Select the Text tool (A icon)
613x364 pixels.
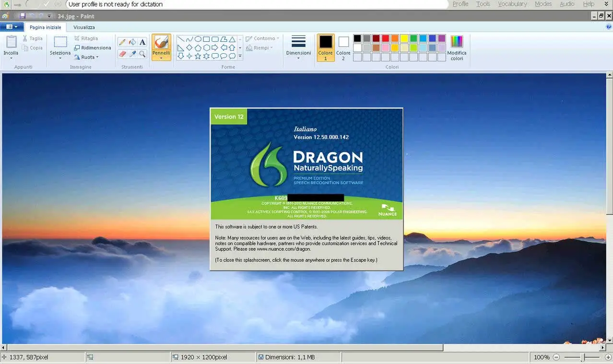(142, 42)
